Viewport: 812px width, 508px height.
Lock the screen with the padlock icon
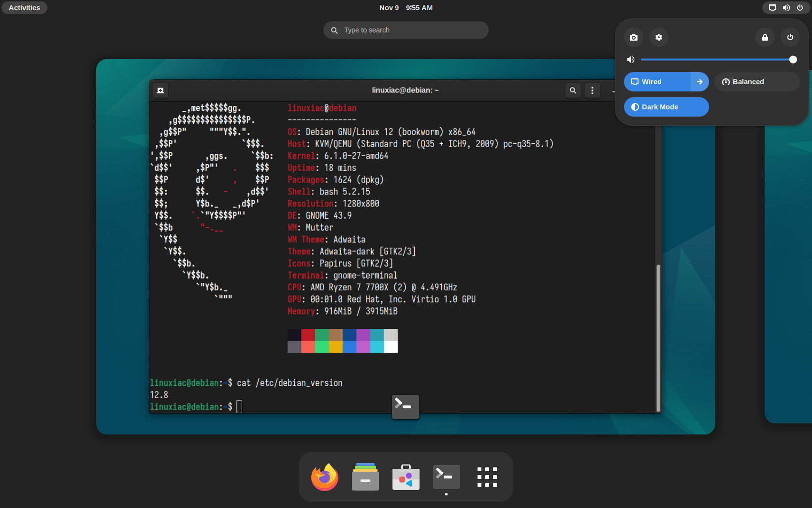point(765,37)
